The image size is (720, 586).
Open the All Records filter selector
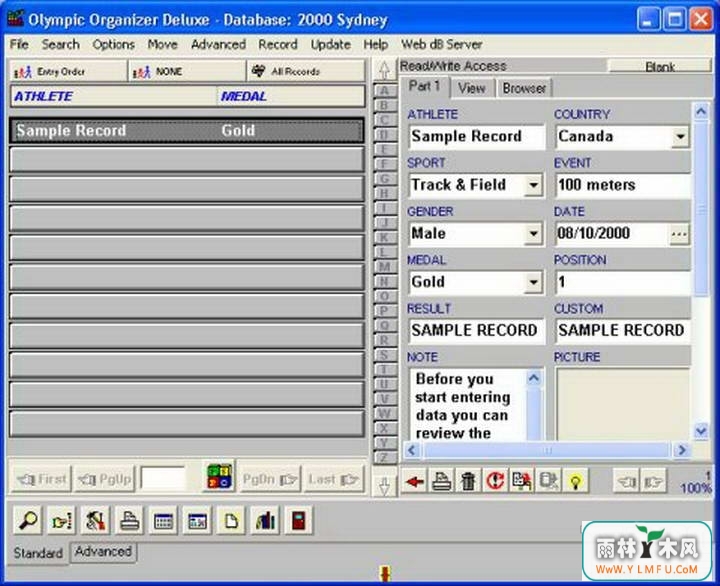(x=306, y=71)
